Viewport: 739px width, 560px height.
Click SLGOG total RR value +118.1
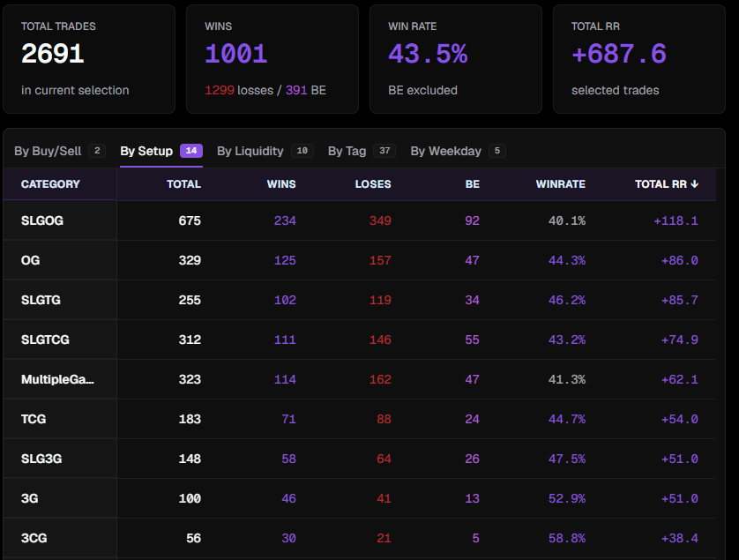click(676, 220)
